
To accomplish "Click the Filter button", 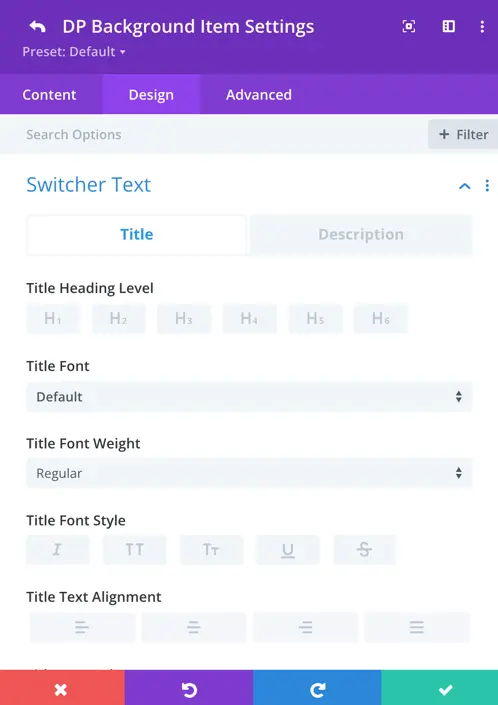I will [463, 134].
